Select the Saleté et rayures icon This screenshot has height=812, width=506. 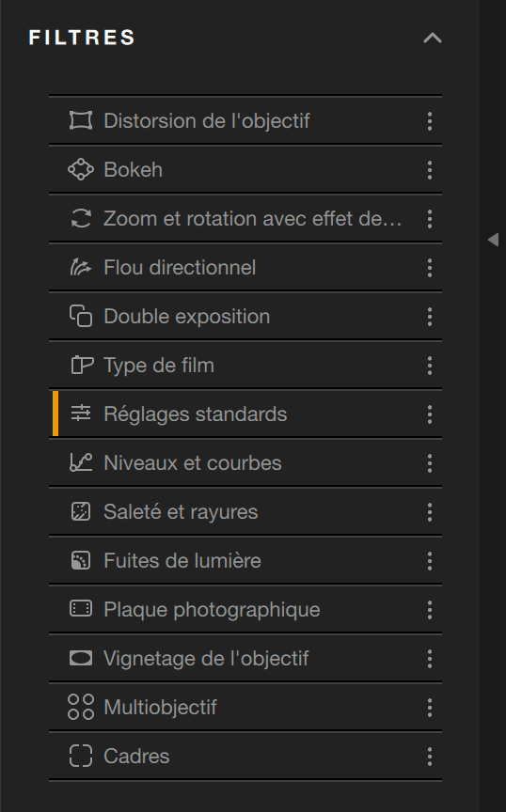point(81,511)
